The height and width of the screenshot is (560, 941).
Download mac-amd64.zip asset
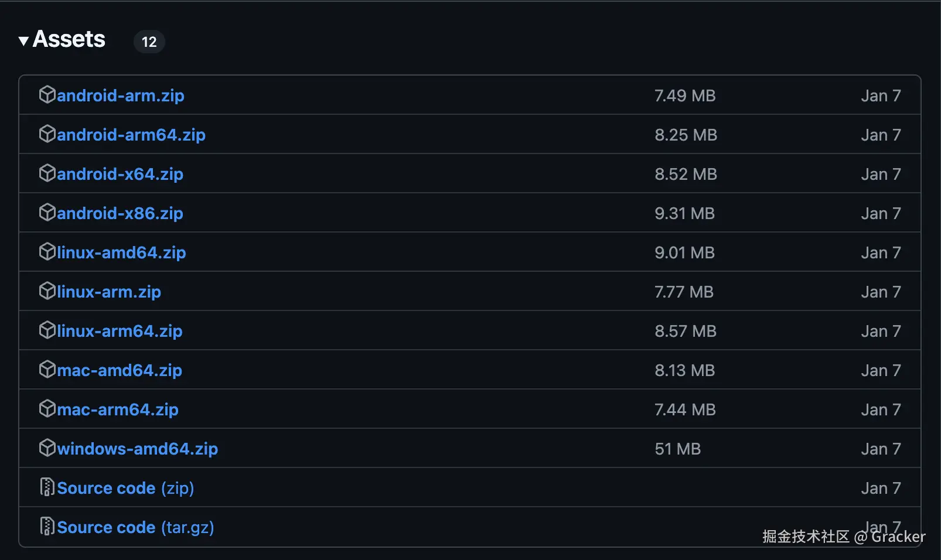coord(120,370)
